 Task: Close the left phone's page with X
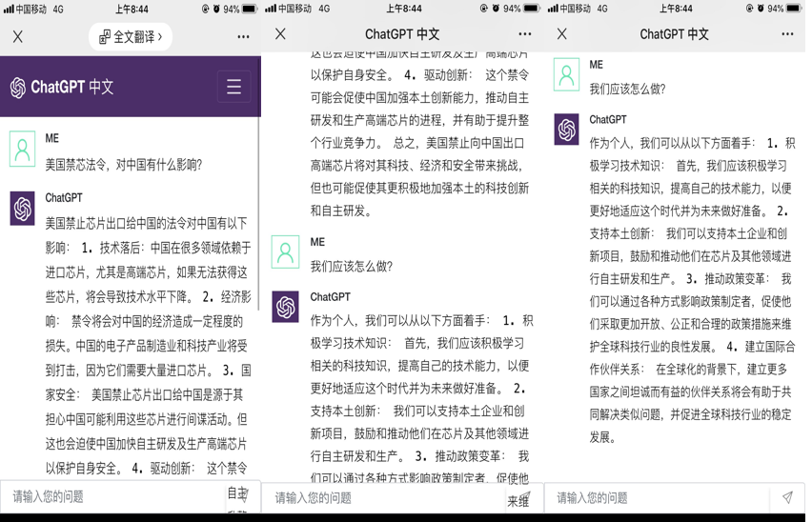(18, 37)
